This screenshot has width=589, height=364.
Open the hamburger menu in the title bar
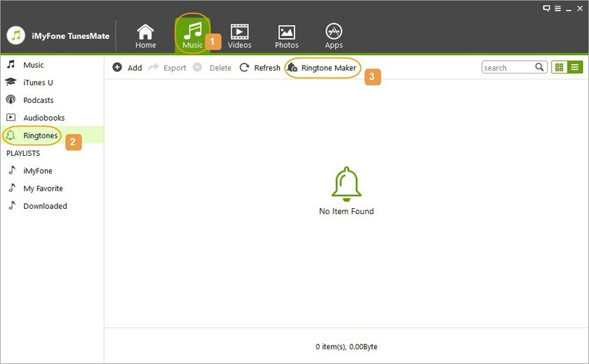point(558,9)
